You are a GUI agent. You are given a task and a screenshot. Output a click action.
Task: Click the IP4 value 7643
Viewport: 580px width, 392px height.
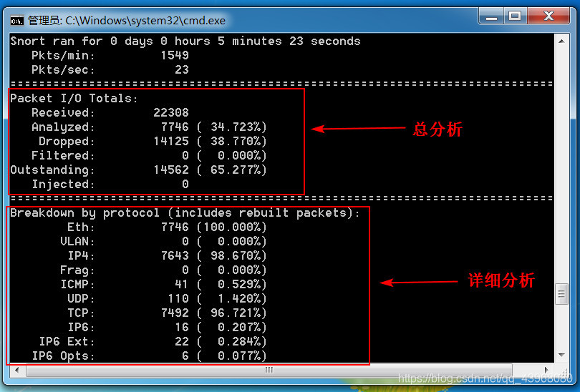click(175, 255)
